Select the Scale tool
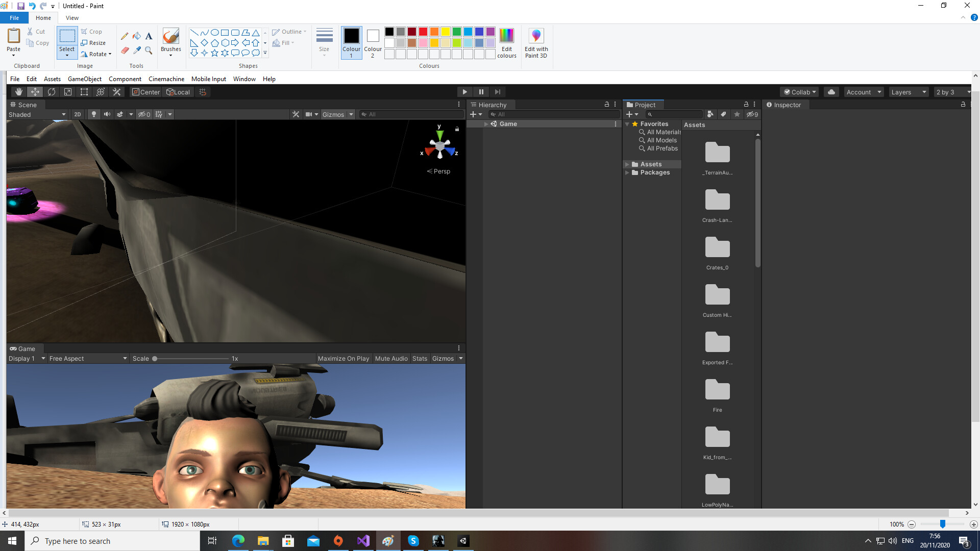The height and width of the screenshot is (551, 980). [x=68, y=92]
